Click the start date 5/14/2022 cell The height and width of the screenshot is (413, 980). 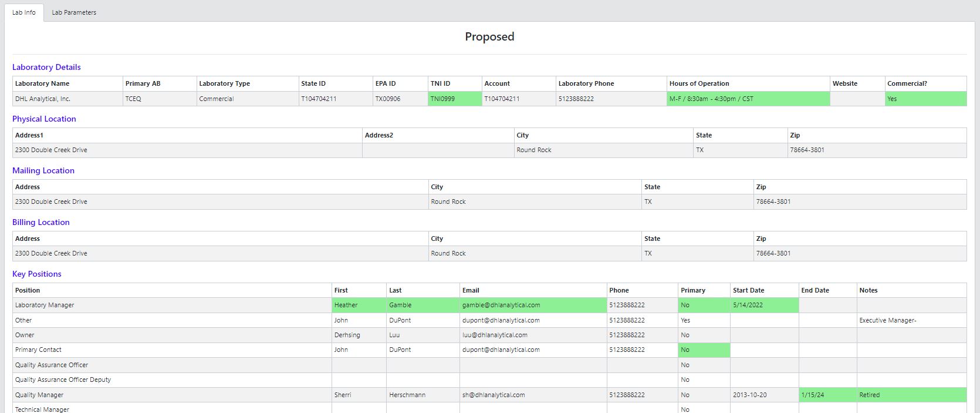765,305
